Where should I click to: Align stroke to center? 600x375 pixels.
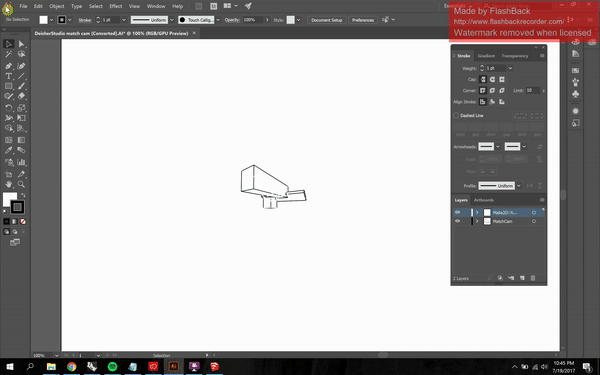[483, 102]
